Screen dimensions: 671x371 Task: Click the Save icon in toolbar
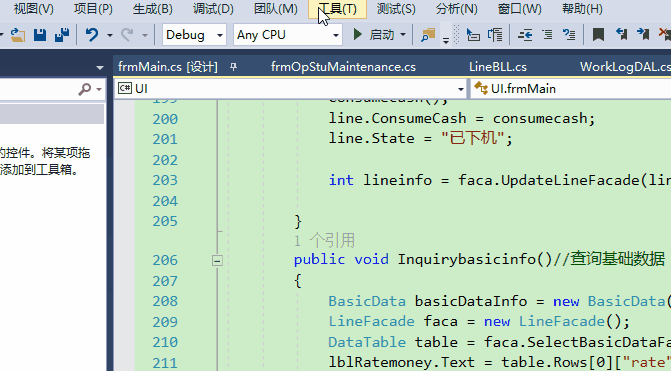40,35
